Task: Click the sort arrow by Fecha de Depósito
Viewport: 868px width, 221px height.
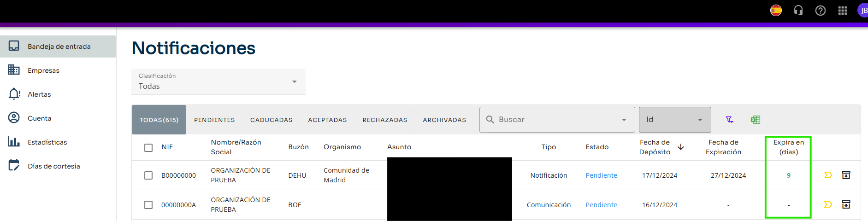Action: [681, 147]
